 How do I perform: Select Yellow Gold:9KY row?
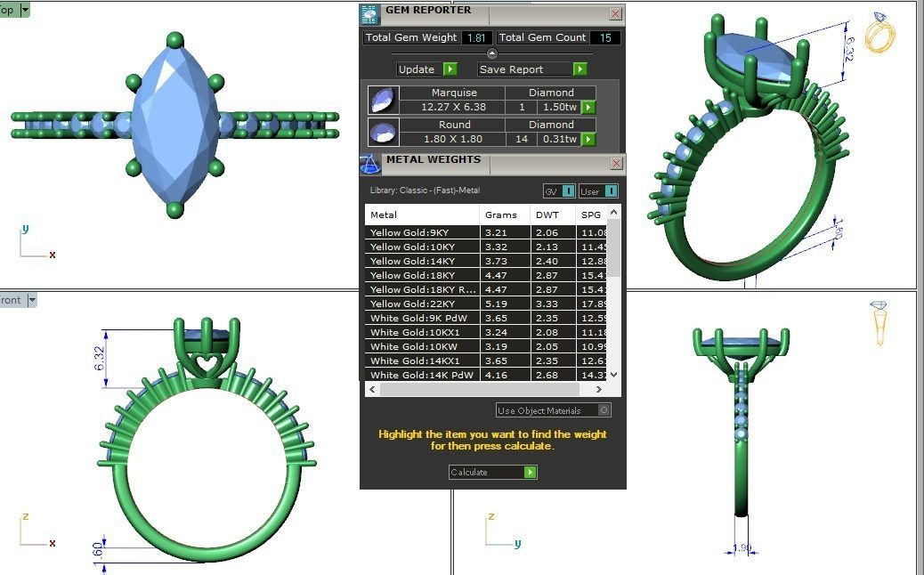tap(485, 232)
